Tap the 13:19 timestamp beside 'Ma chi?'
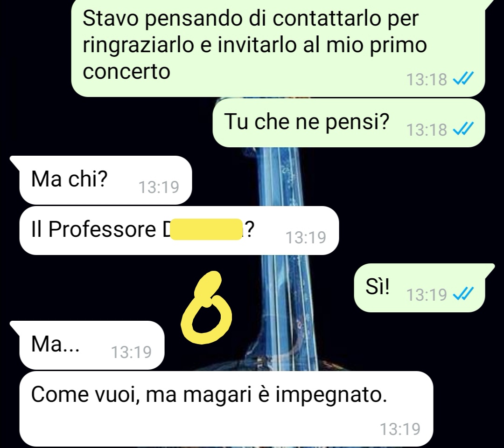 coord(159,187)
